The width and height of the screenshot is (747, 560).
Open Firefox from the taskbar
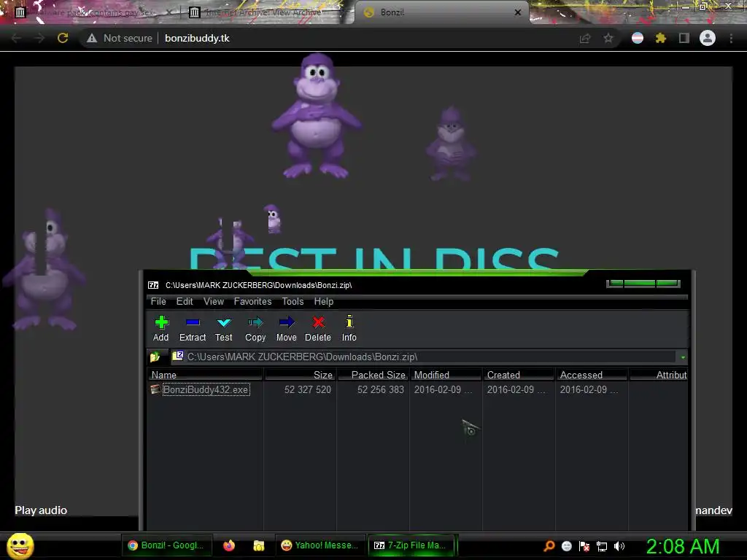pos(229,545)
